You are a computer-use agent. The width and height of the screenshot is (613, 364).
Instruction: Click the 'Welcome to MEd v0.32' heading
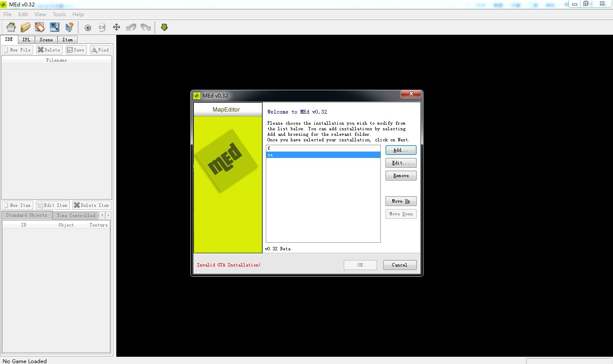pos(297,112)
